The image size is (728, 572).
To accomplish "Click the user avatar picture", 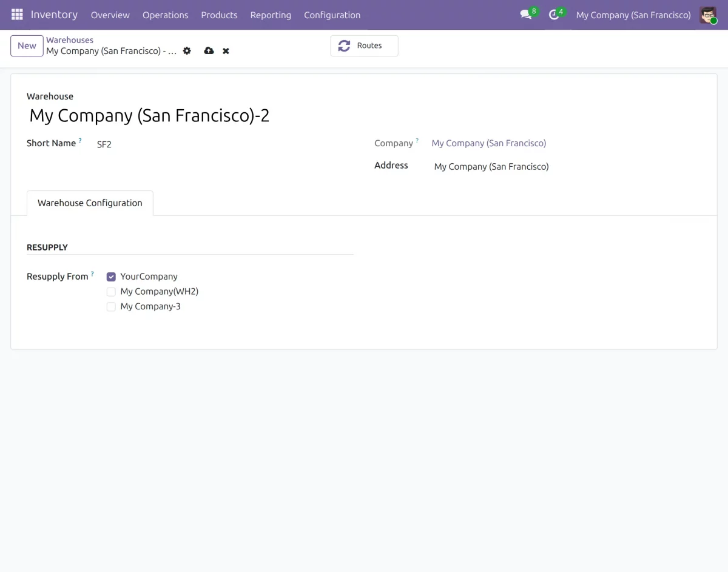I will click(707, 15).
